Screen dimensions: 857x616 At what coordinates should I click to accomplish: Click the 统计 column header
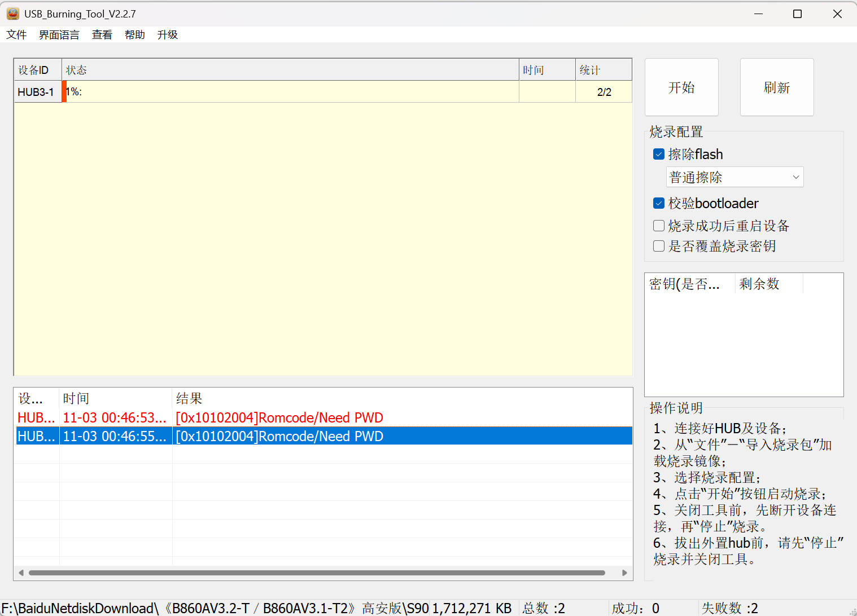603,70
